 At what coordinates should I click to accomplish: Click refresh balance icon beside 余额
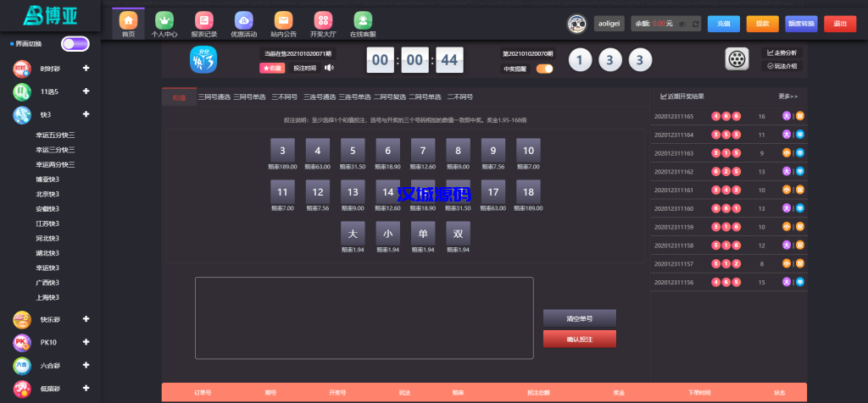point(696,25)
